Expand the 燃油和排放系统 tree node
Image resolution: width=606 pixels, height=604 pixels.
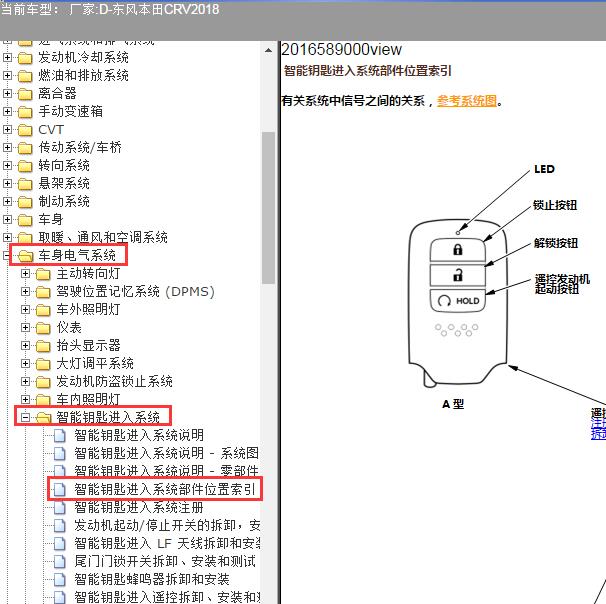click(7, 75)
